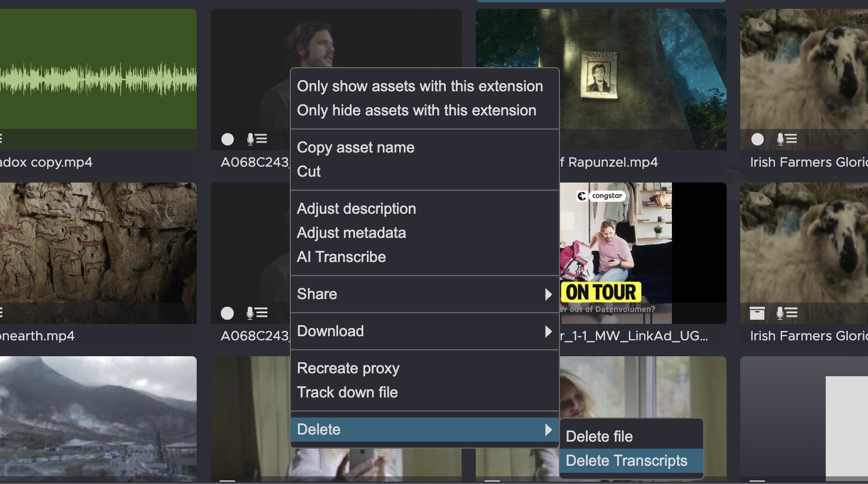Click the white circle icon on lower A068C243 clip

tap(227, 313)
